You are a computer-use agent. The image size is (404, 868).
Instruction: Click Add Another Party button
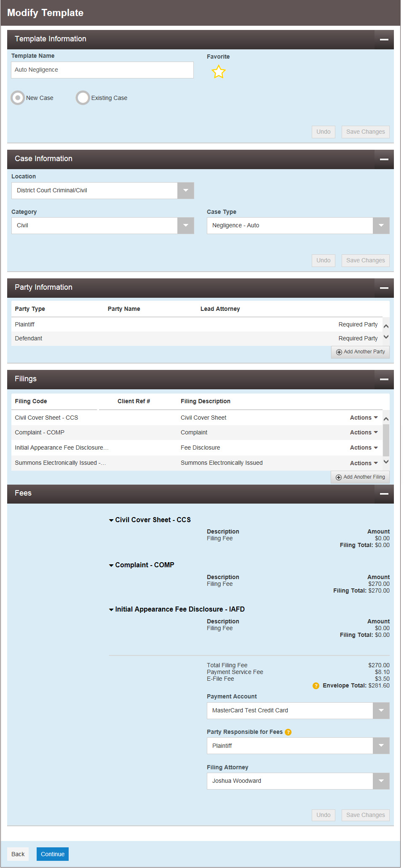pos(361,352)
